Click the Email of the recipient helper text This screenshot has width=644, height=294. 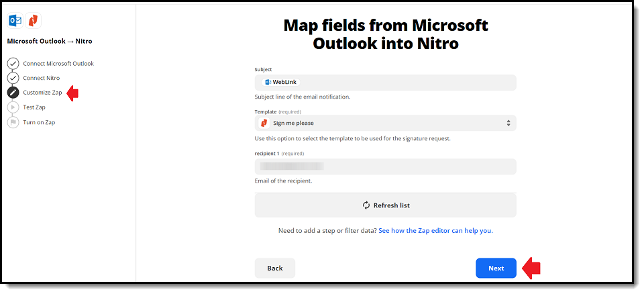point(283,181)
